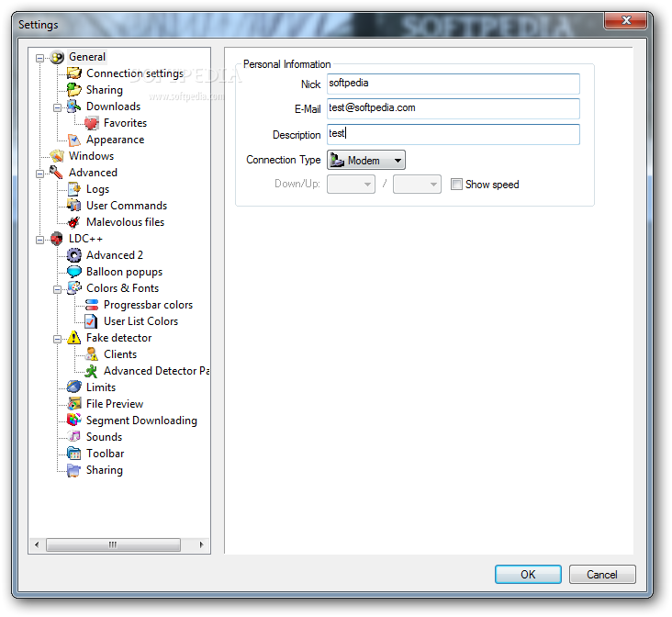Collapse the LDC++ tree node
This screenshot has height=617, width=672.
coord(39,240)
